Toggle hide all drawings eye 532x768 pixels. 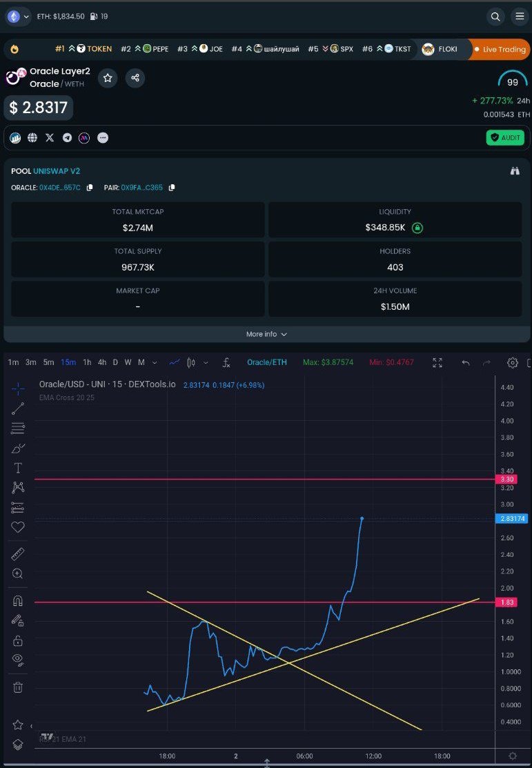point(18,660)
